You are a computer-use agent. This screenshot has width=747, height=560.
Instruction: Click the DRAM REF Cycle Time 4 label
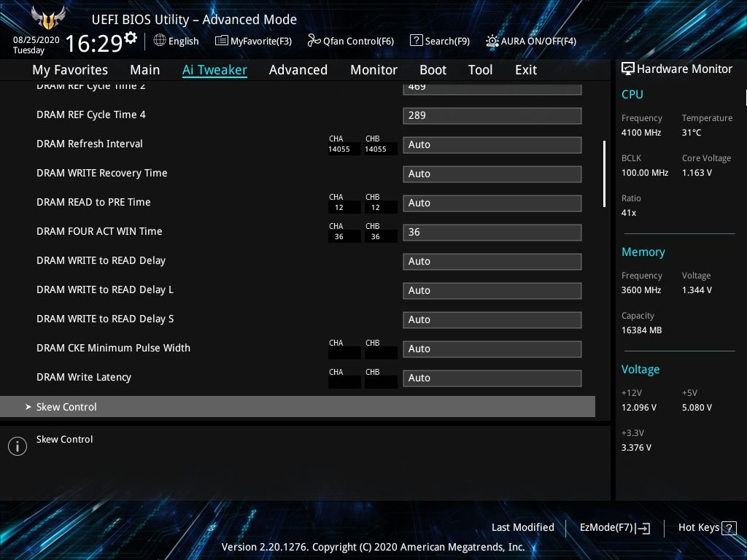91,114
